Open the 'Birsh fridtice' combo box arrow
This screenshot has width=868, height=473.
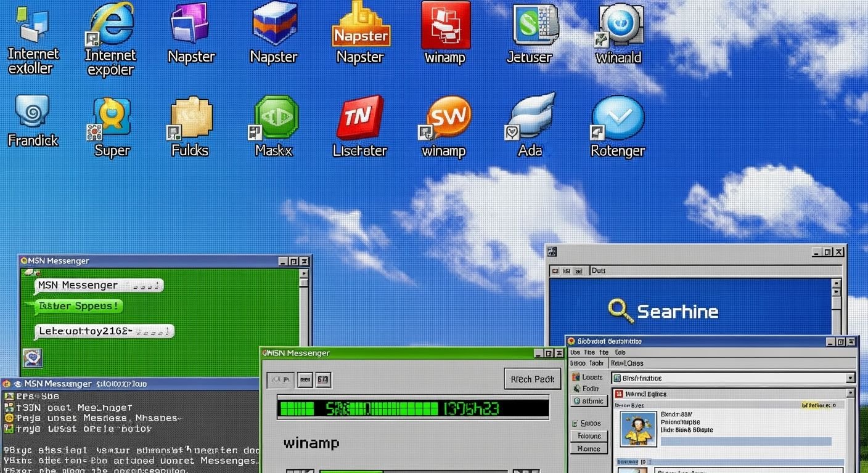851,378
